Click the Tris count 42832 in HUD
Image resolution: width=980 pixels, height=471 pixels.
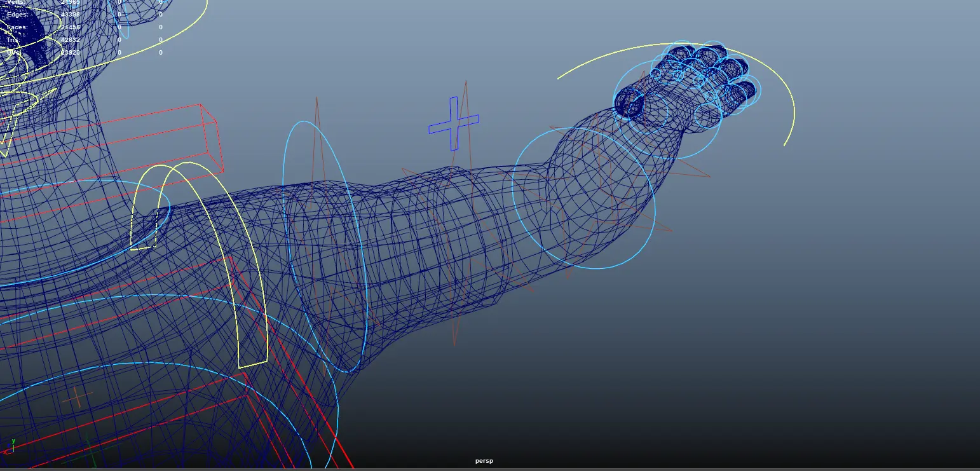[71, 39]
